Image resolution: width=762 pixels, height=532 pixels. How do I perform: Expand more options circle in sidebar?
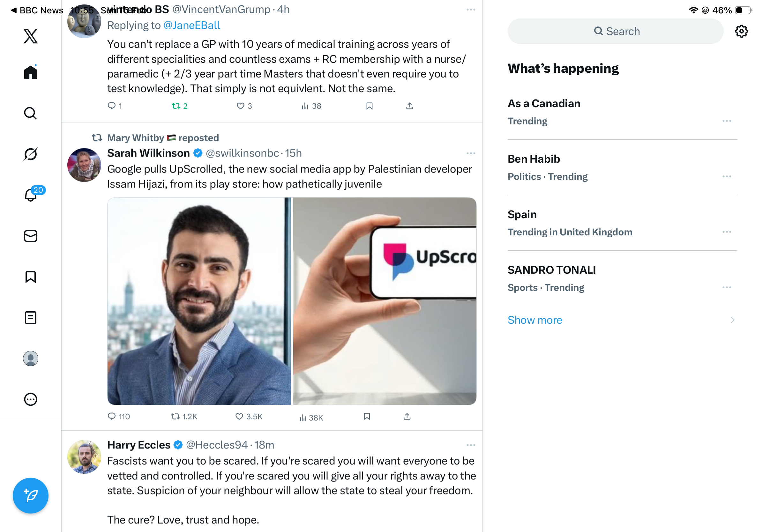coord(31,399)
